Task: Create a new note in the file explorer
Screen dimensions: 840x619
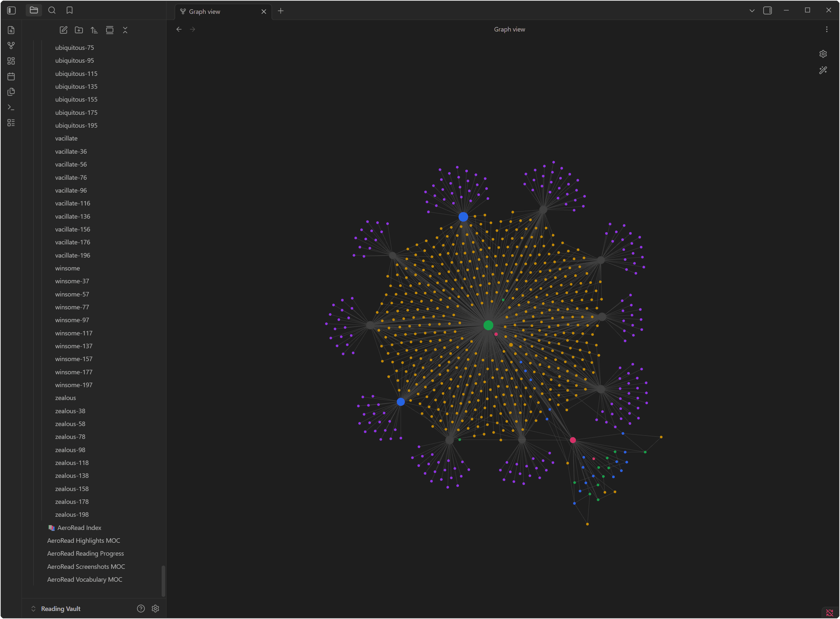Action: point(63,30)
